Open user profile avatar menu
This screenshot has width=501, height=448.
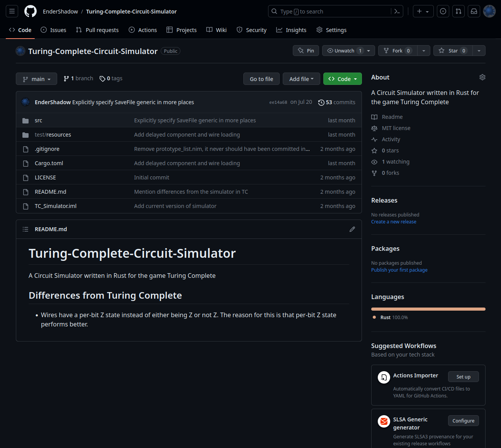coord(489,12)
